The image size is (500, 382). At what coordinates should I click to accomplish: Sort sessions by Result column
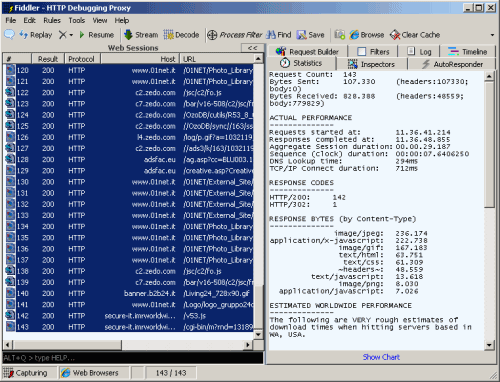[48, 59]
